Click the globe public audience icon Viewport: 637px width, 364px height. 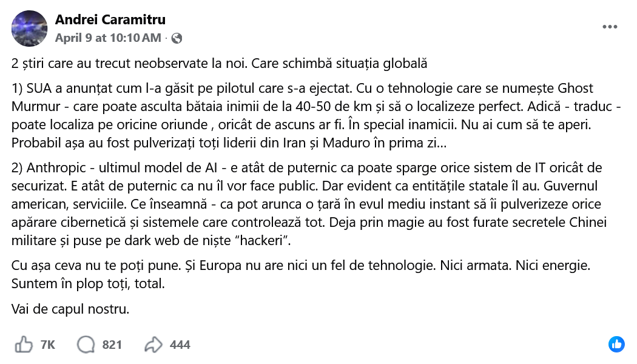tap(177, 38)
